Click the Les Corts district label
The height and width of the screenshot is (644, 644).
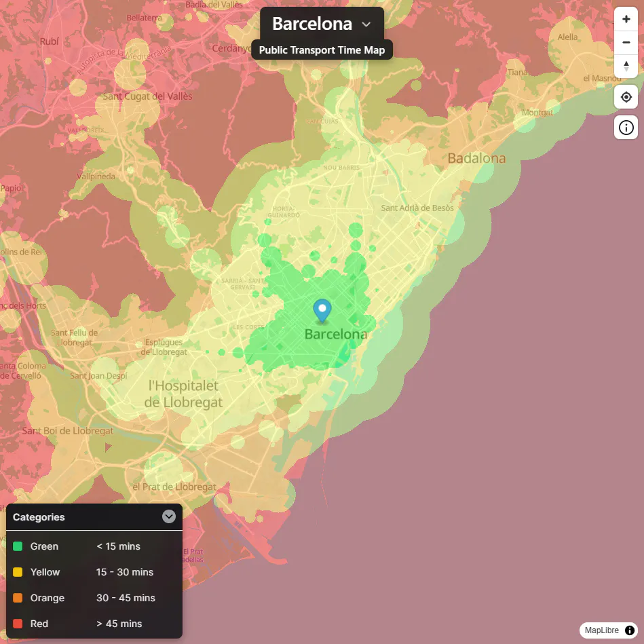point(248,327)
